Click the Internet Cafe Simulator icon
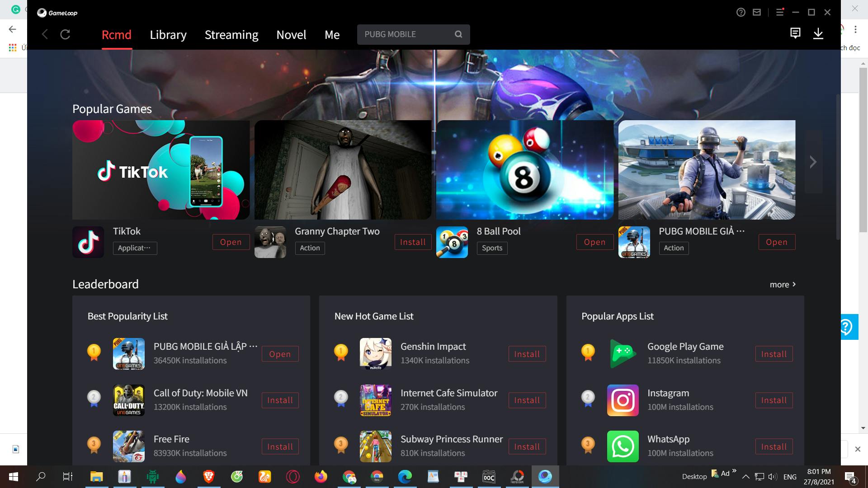 pyautogui.click(x=376, y=400)
